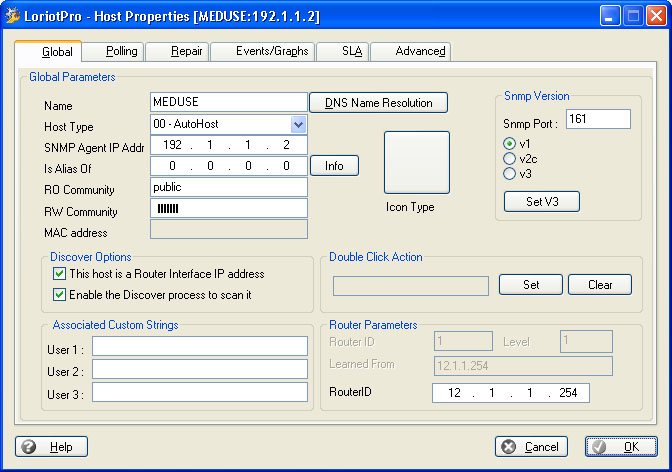Click the User 1 custom string field
Screen dimensions: 672x472
tap(200, 346)
